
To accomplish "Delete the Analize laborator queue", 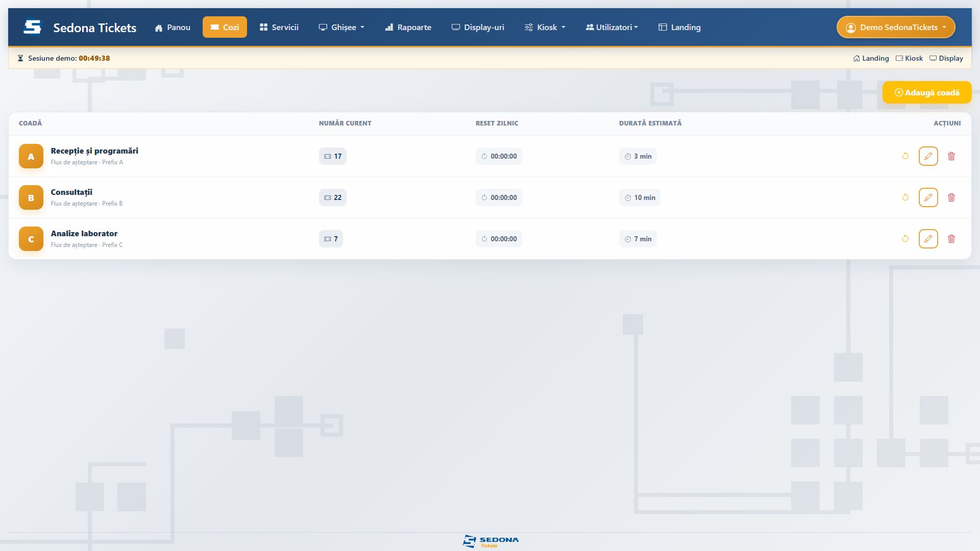I will coord(951,239).
